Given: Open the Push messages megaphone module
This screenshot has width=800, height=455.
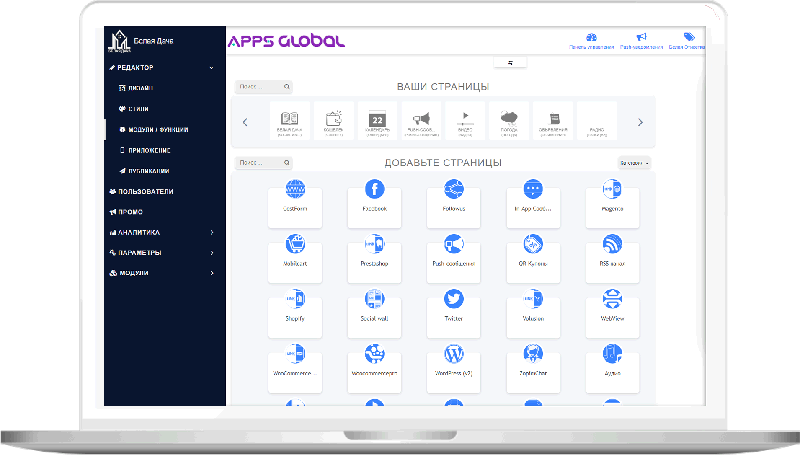Looking at the screenshot, I should tap(454, 257).
